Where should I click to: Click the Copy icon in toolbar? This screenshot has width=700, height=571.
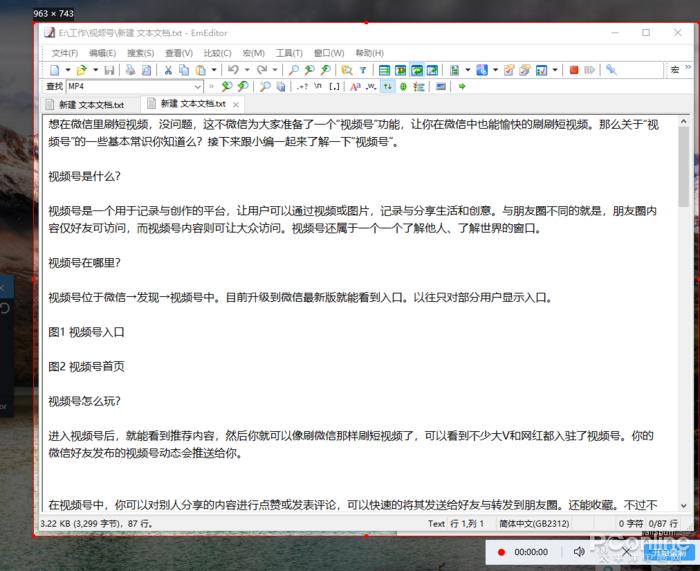coord(184,70)
